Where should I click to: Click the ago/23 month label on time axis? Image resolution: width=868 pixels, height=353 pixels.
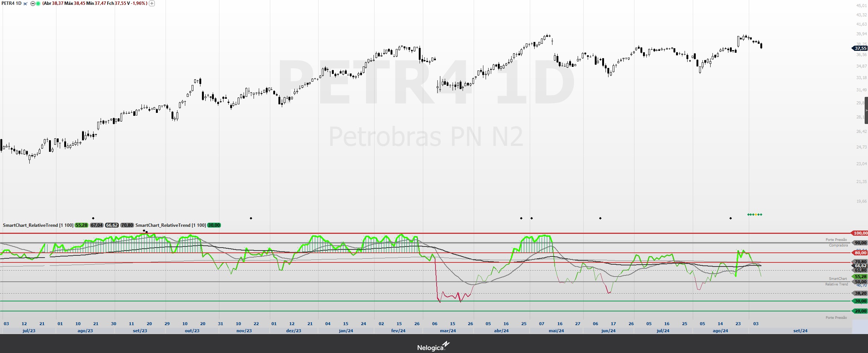85,331
